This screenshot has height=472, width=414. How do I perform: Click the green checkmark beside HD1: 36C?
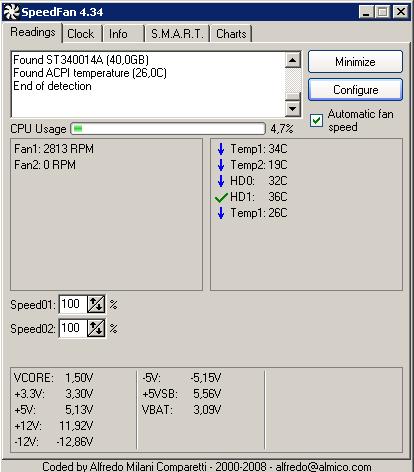pos(221,197)
